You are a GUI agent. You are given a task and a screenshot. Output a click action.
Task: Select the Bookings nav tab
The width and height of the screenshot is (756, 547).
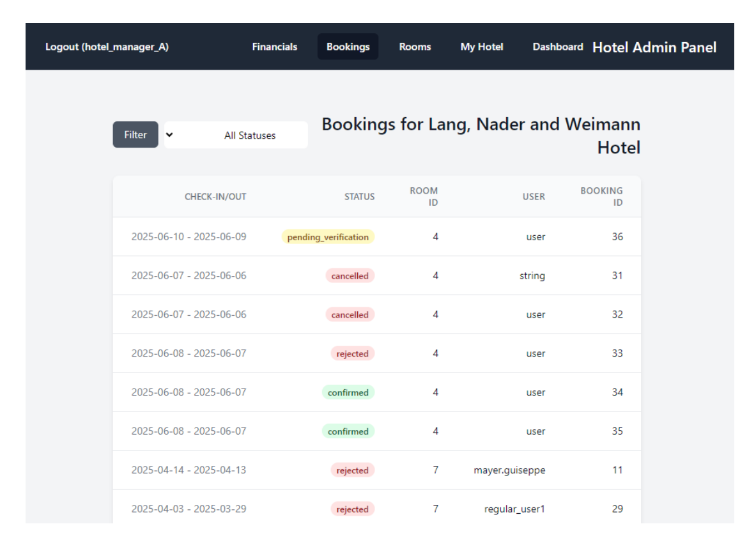click(x=348, y=47)
